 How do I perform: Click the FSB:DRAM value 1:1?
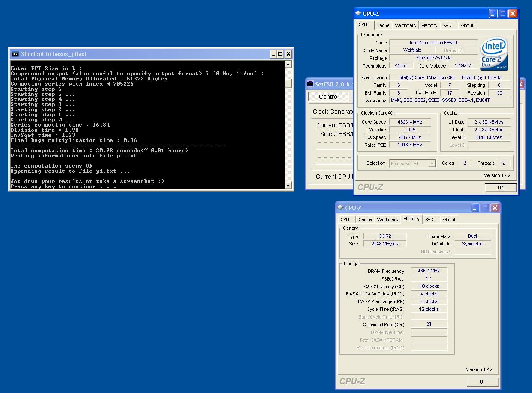click(x=429, y=279)
